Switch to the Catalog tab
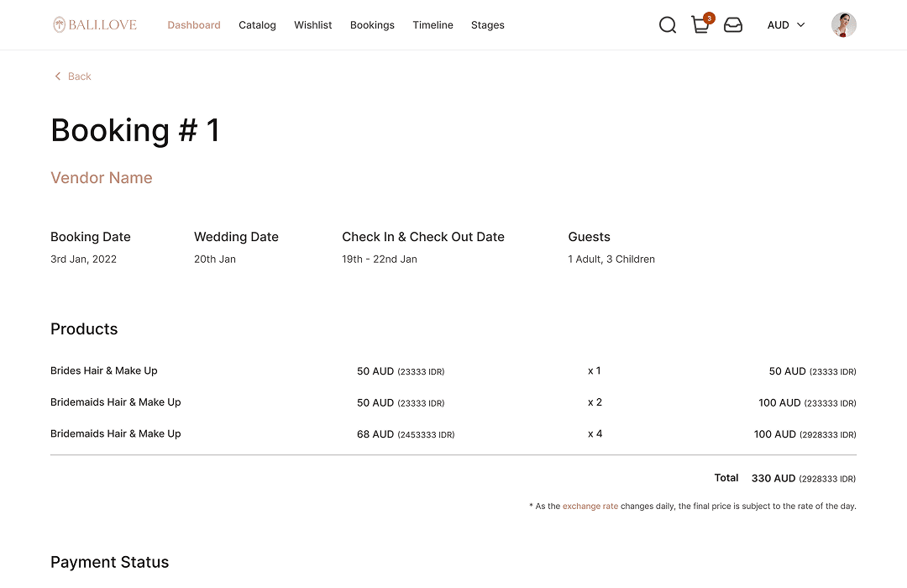This screenshot has height=588, width=907. click(257, 25)
